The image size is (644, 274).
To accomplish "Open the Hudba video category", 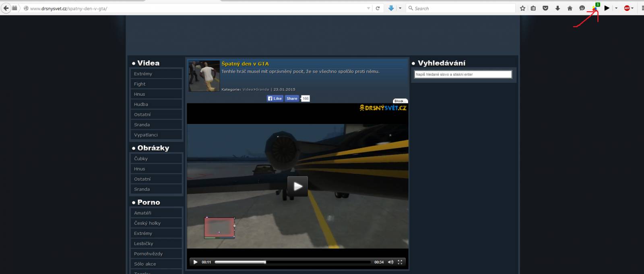I will coord(156,104).
